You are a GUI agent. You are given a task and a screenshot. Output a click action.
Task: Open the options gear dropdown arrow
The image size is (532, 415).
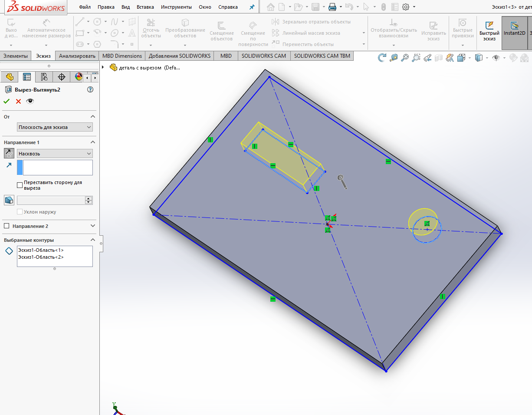coord(414,7)
